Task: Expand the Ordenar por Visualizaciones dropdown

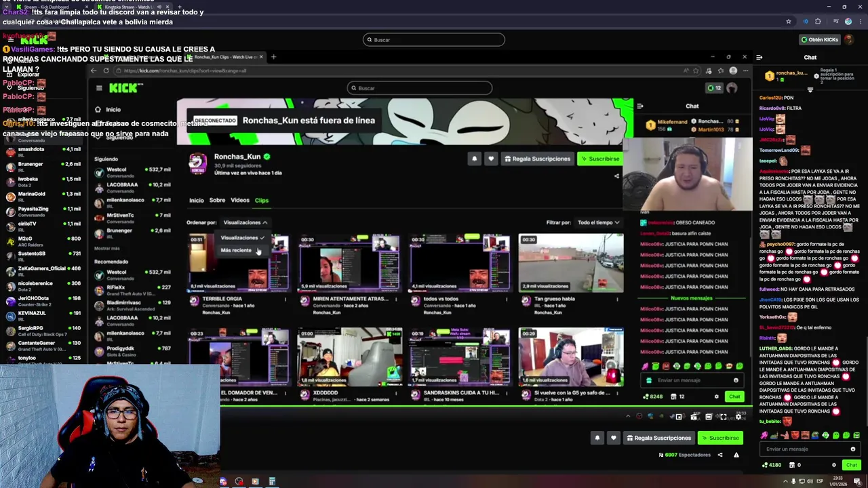Action: point(245,222)
